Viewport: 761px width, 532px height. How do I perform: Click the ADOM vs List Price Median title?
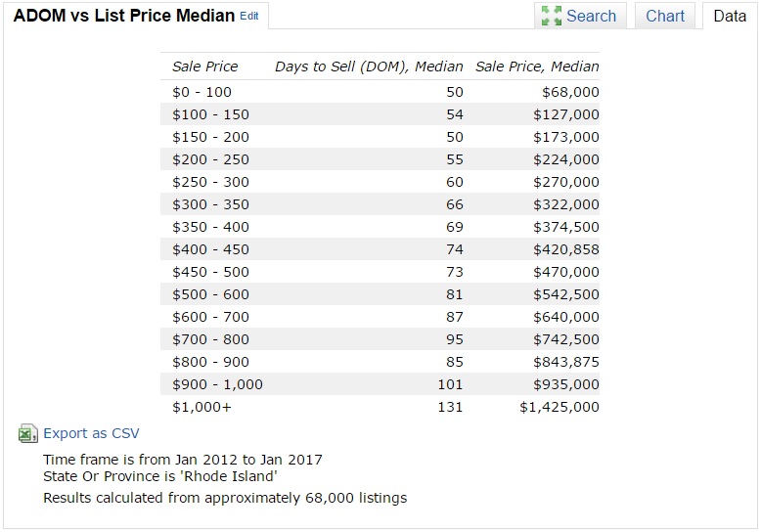(124, 16)
